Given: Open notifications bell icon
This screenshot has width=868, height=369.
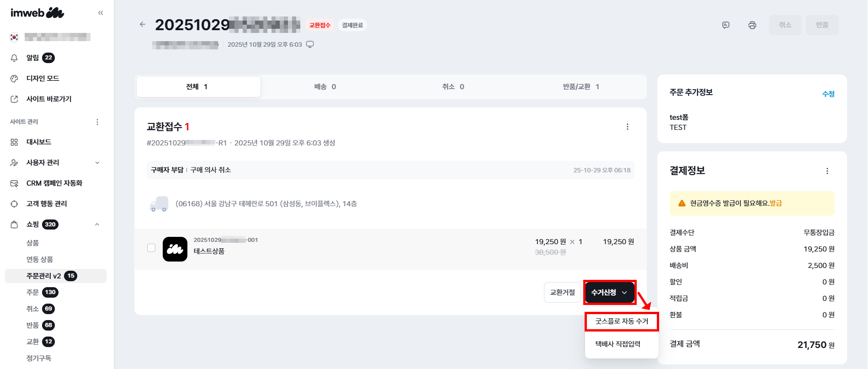Looking at the screenshot, I should [14, 58].
